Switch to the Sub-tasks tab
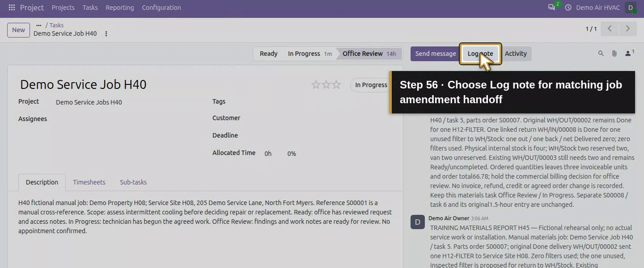Screen dimensions: 644x268 click(x=133, y=182)
